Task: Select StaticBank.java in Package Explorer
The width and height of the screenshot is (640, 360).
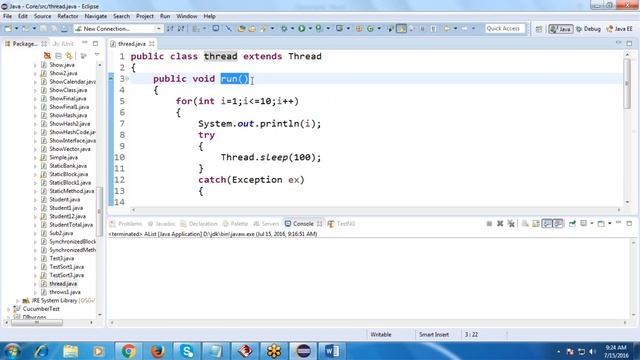Action: click(68, 166)
